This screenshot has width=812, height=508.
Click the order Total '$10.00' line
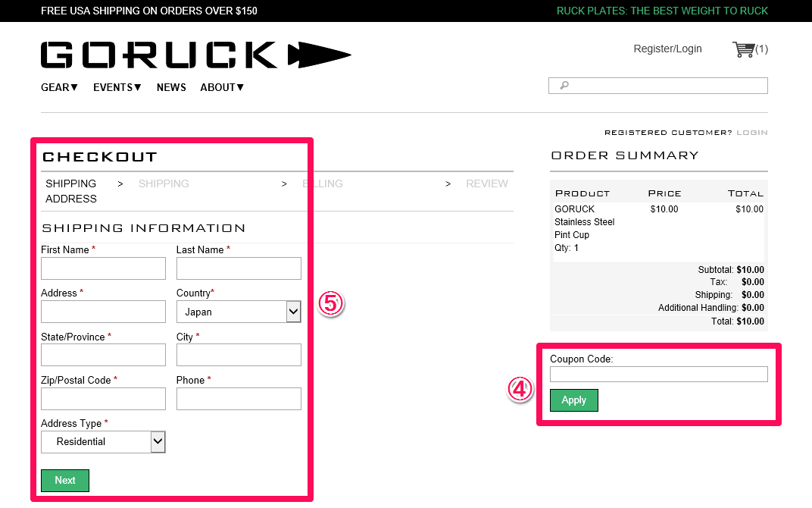click(x=738, y=321)
